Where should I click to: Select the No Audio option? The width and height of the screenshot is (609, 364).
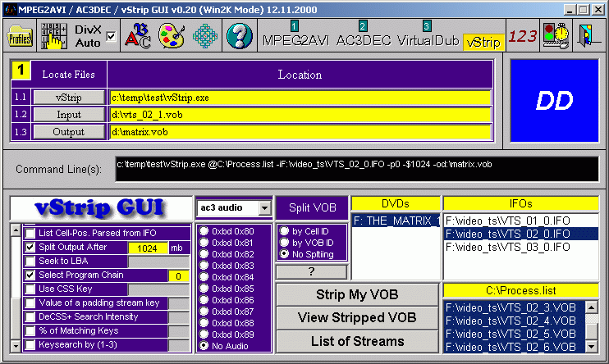(204, 346)
